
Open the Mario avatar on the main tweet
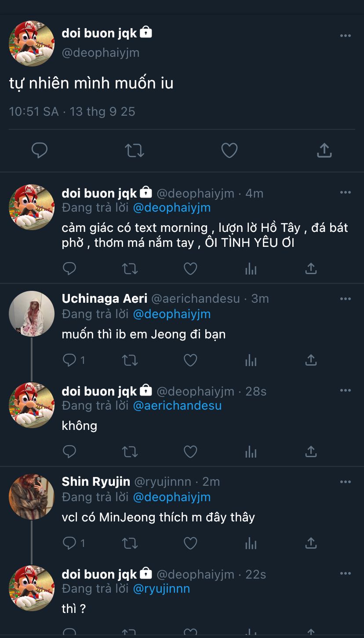pyautogui.click(x=32, y=43)
